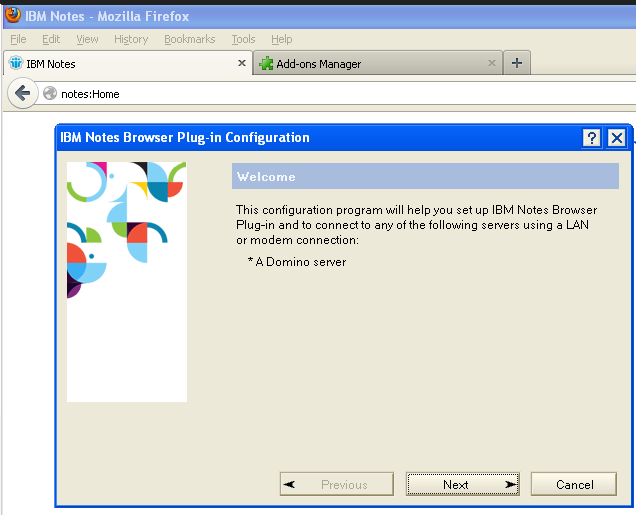Click the dialog title "IBM Notes Browser Plug-in Configuration"
Screen dimensions: 636x515
point(185,137)
